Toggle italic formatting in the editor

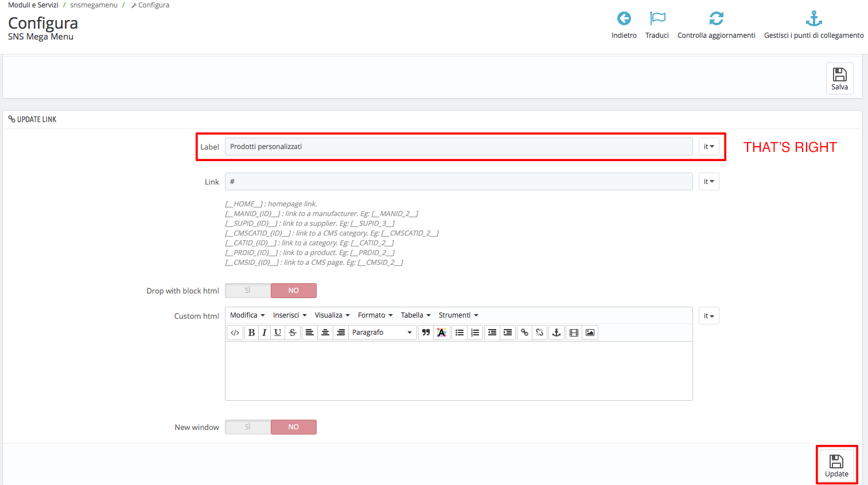264,333
